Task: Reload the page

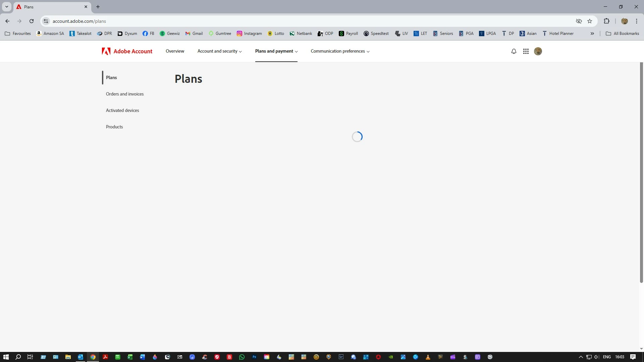Action: (31, 21)
